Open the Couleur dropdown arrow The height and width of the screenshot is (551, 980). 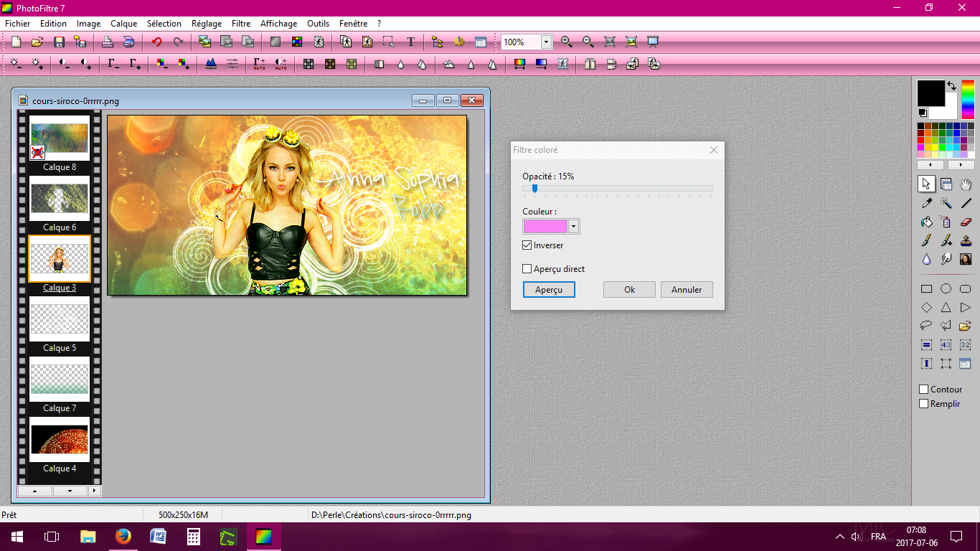point(573,227)
